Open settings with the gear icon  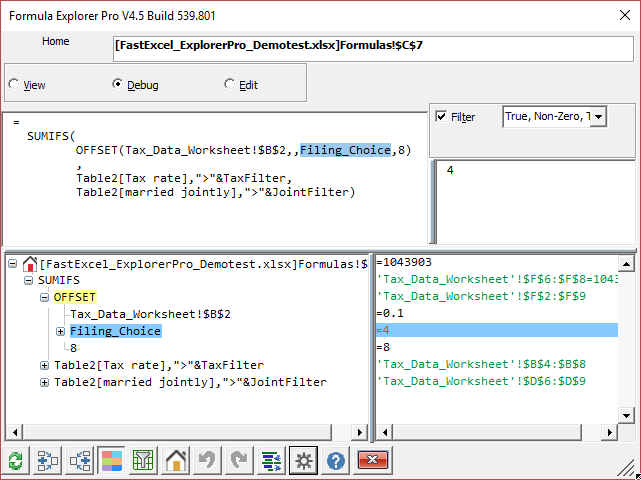(303, 461)
